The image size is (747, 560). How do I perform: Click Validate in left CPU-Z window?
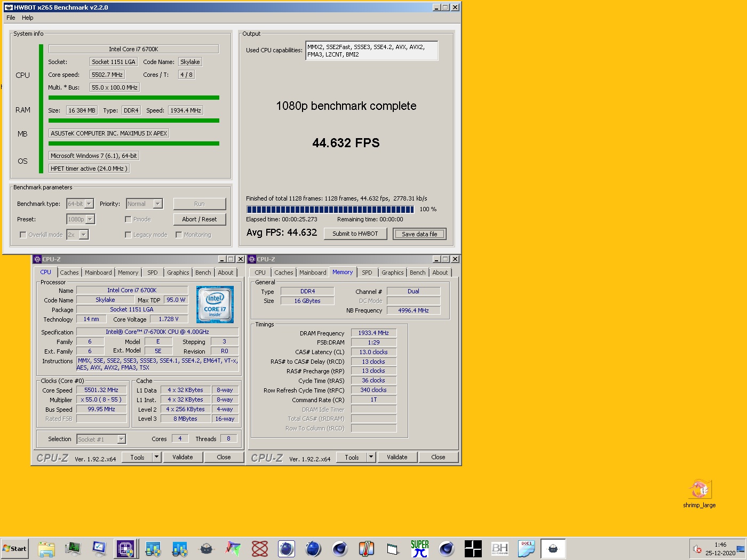[182, 457]
